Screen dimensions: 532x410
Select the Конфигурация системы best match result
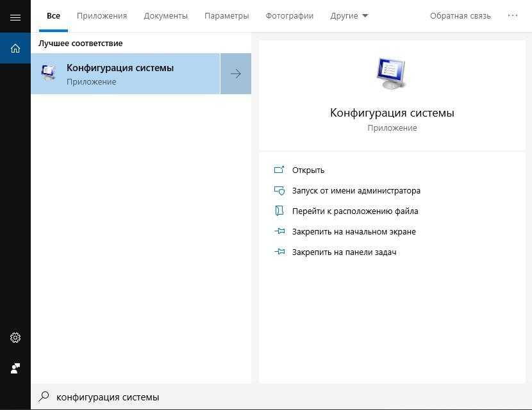click(126, 74)
